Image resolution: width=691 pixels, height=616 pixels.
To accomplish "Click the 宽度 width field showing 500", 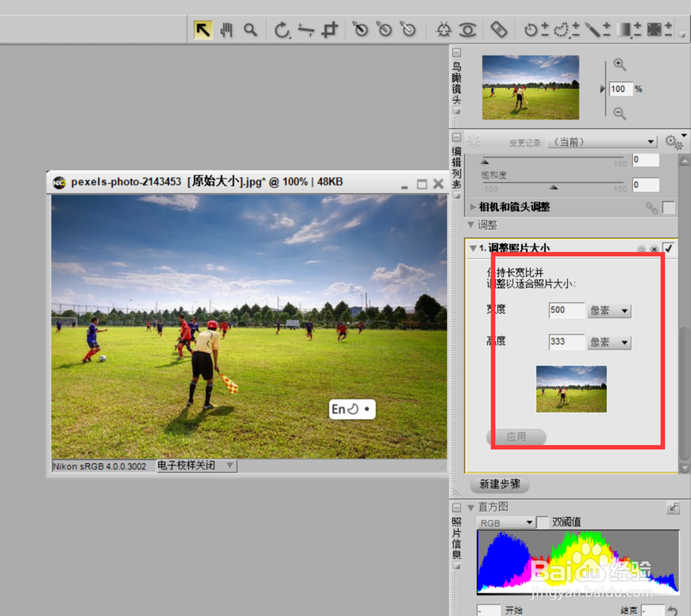I will point(567,311).
